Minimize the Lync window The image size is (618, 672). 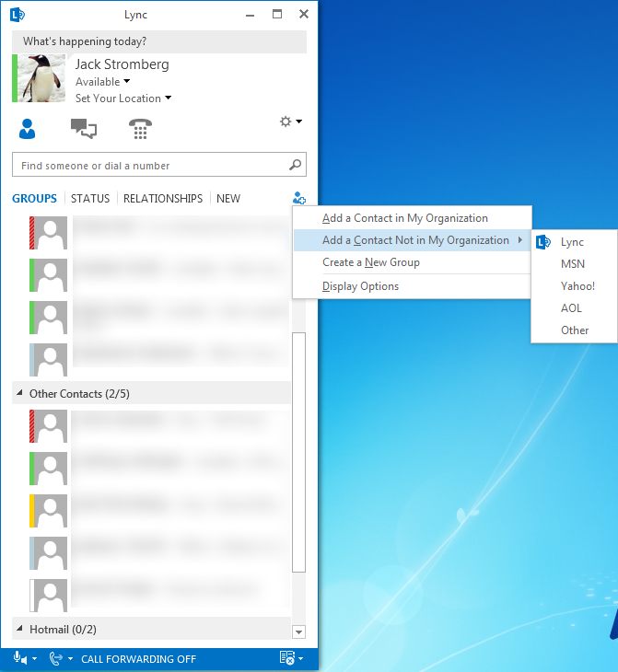(251, 15)
